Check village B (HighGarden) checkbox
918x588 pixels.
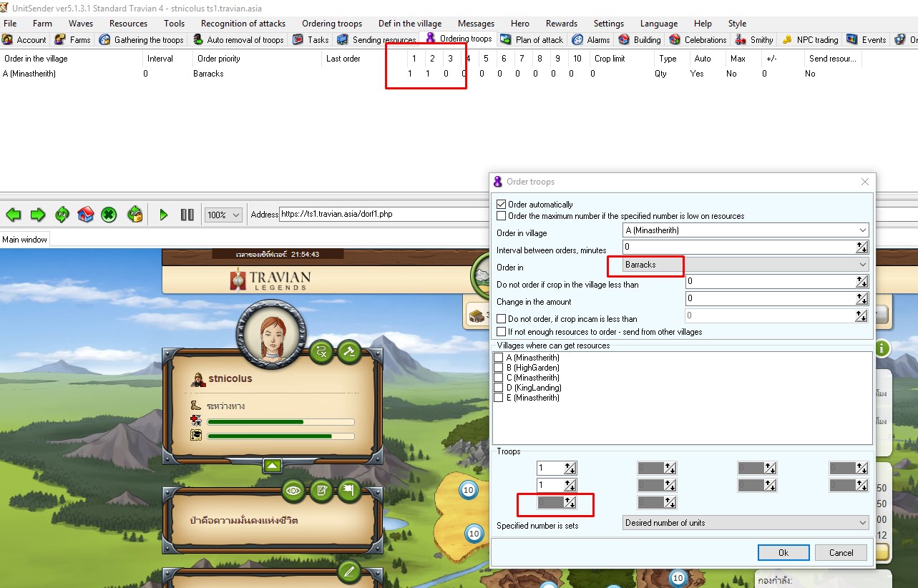click(499, 368)
